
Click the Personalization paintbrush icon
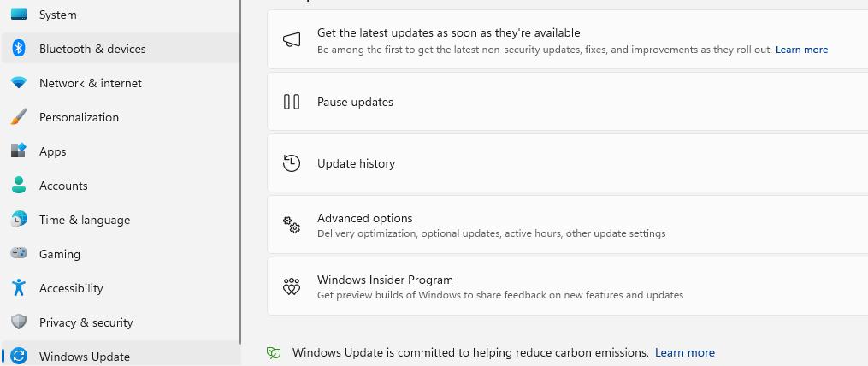pyautogui.click(x=19, y=117)
